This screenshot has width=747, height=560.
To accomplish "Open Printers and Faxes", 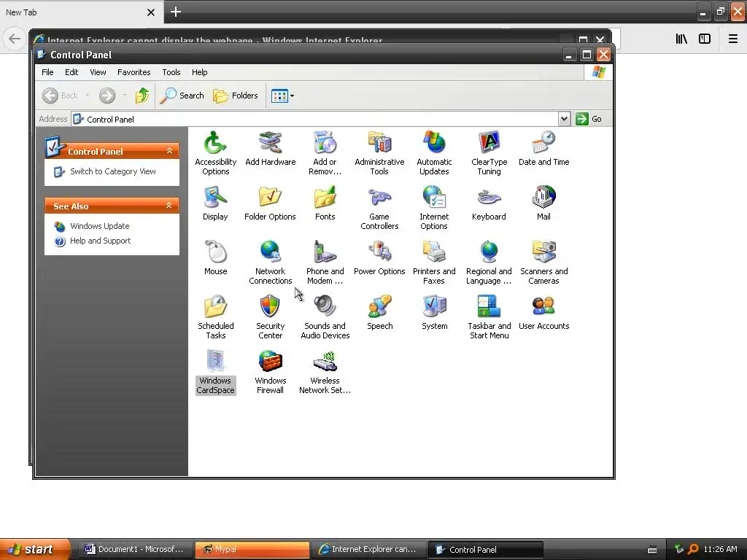I will point(434,262).
